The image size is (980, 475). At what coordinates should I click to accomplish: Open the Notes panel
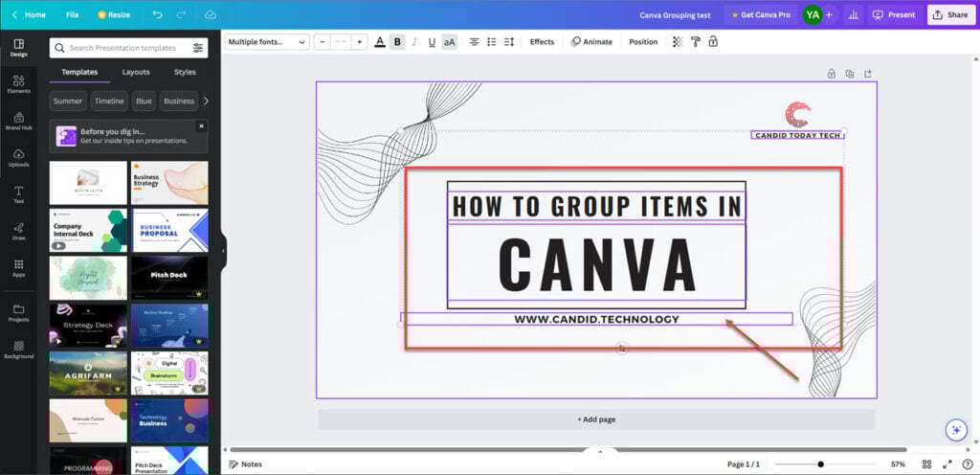tap(245, 464)
